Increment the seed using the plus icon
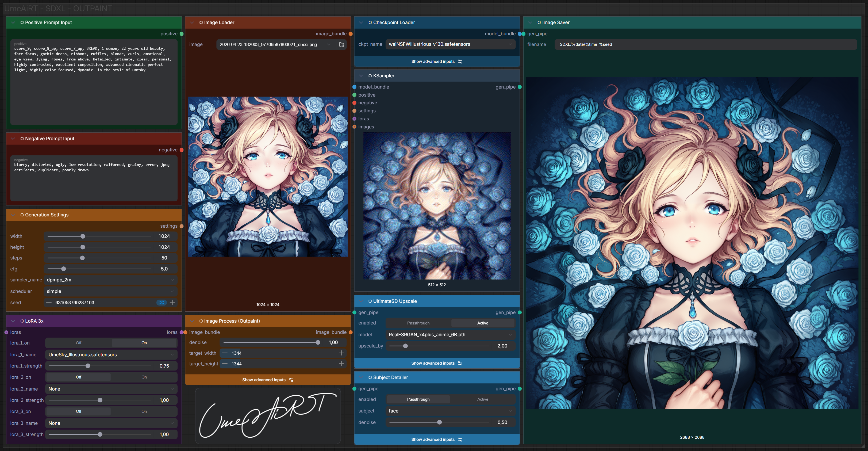868x451 pixels. 172,302
